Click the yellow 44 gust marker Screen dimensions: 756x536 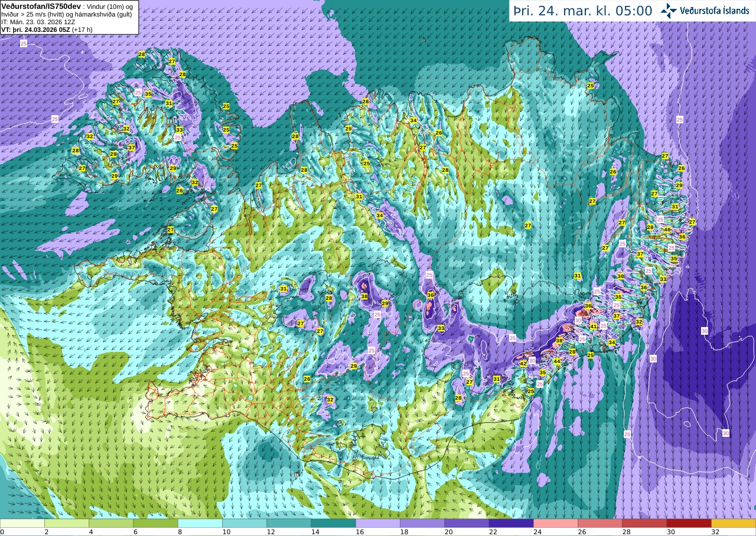(x=557, y=361)
